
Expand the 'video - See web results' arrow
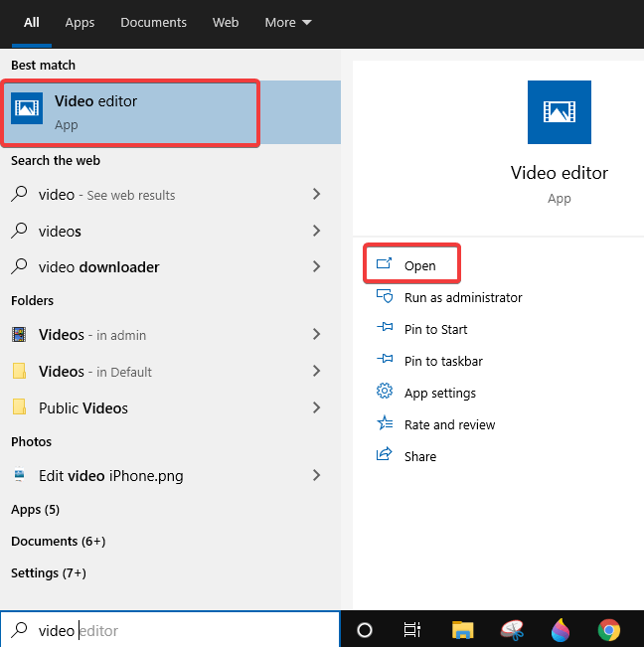coord(316,194)
